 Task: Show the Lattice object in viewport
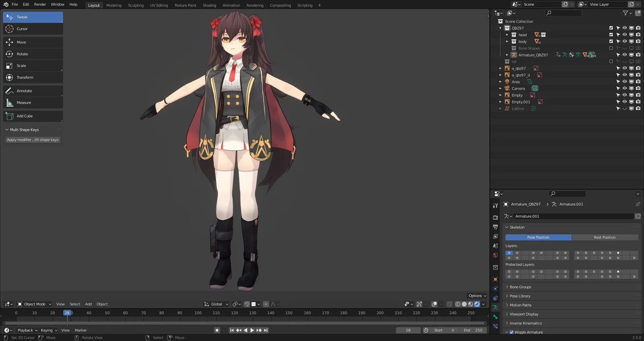pos(625,109)
